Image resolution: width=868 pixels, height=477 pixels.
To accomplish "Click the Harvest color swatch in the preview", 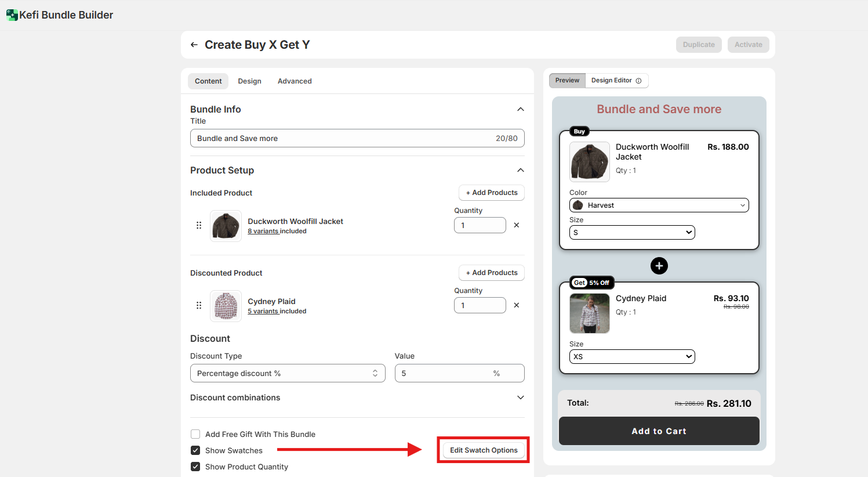I will pos(578,205).
